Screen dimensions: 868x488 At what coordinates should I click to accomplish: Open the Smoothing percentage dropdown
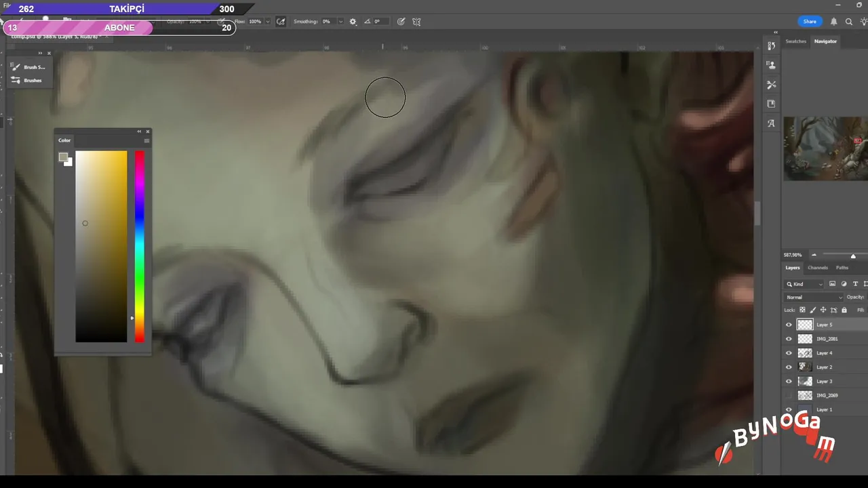click(x=340, y=22)
